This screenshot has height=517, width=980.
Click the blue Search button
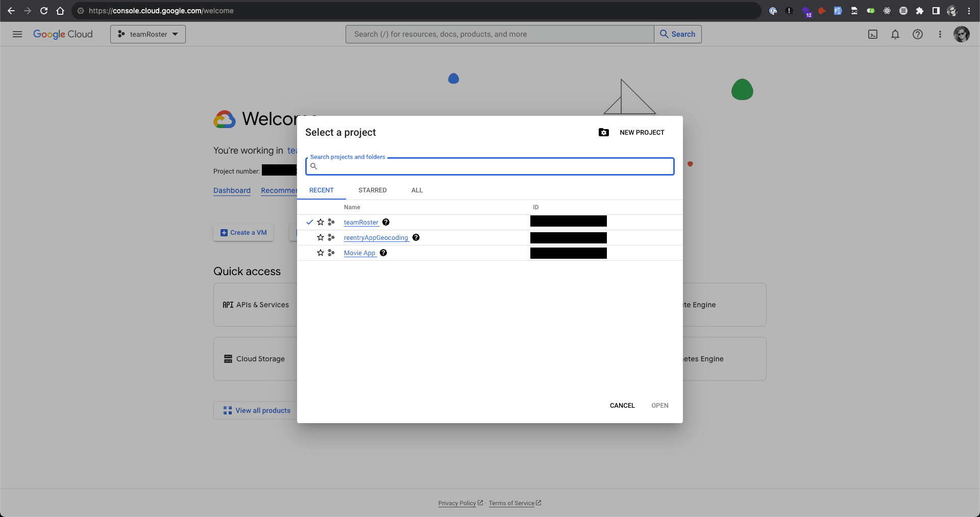tap(678, 34)
